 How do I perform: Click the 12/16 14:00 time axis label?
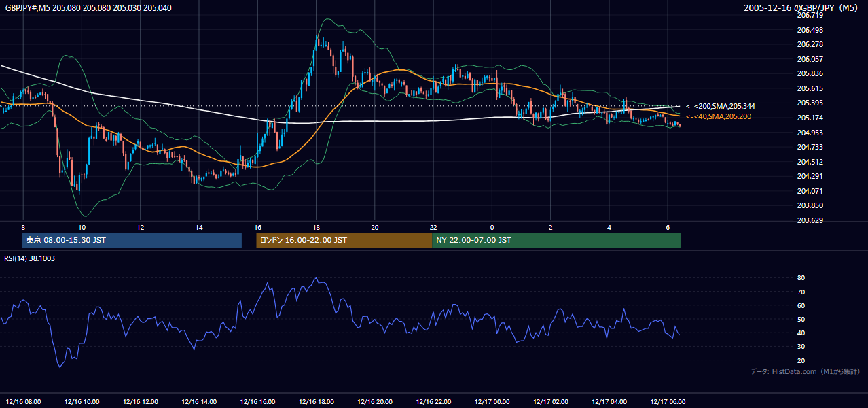[199, 402]
